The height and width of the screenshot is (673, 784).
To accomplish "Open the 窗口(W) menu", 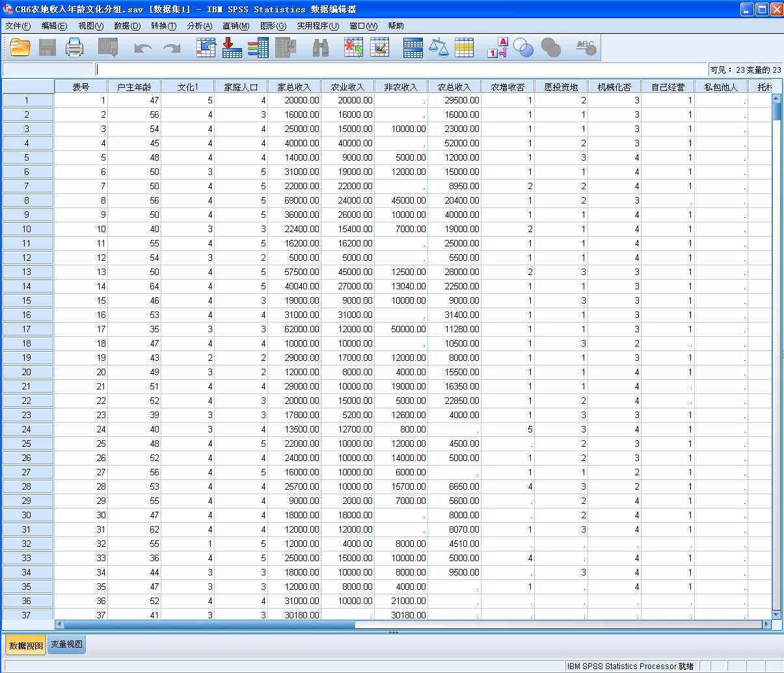I will (363, 26).
